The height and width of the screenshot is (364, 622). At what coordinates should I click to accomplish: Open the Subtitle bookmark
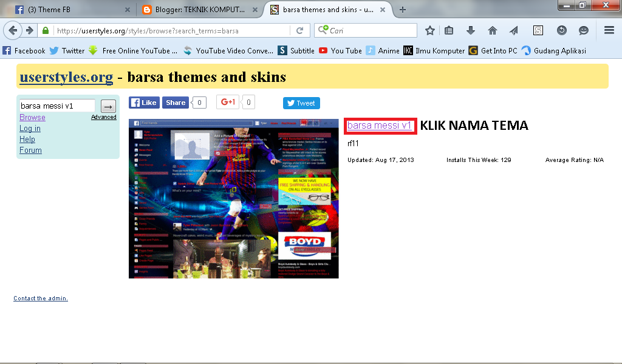tap(296, 51)
